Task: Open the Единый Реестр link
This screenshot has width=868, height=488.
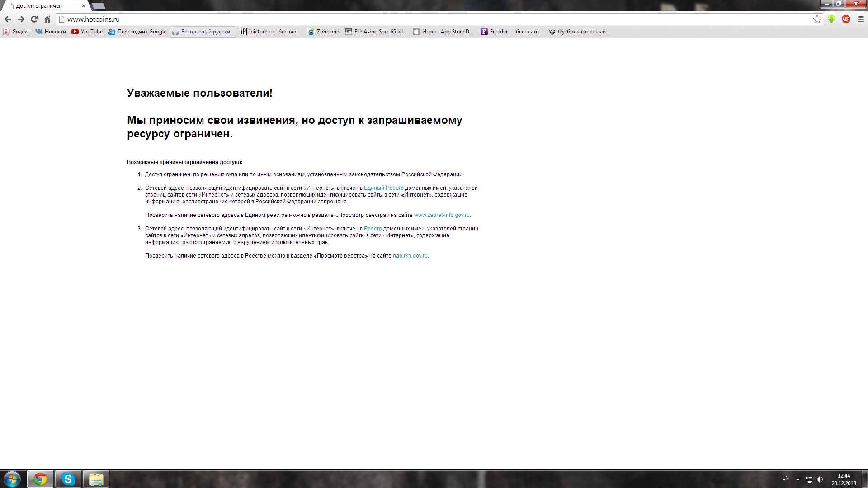Action: pyautogui.click(x=383, y=188)
